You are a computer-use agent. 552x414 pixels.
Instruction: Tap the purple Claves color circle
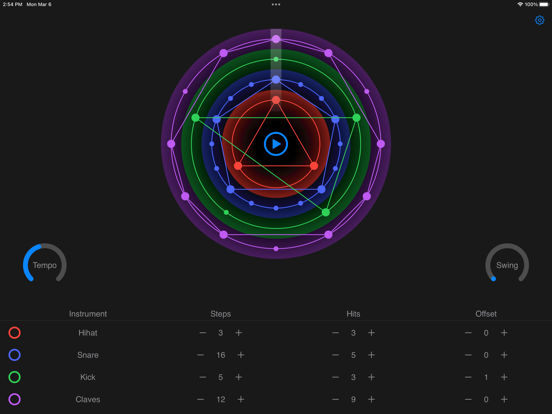(x=14, y=399)
